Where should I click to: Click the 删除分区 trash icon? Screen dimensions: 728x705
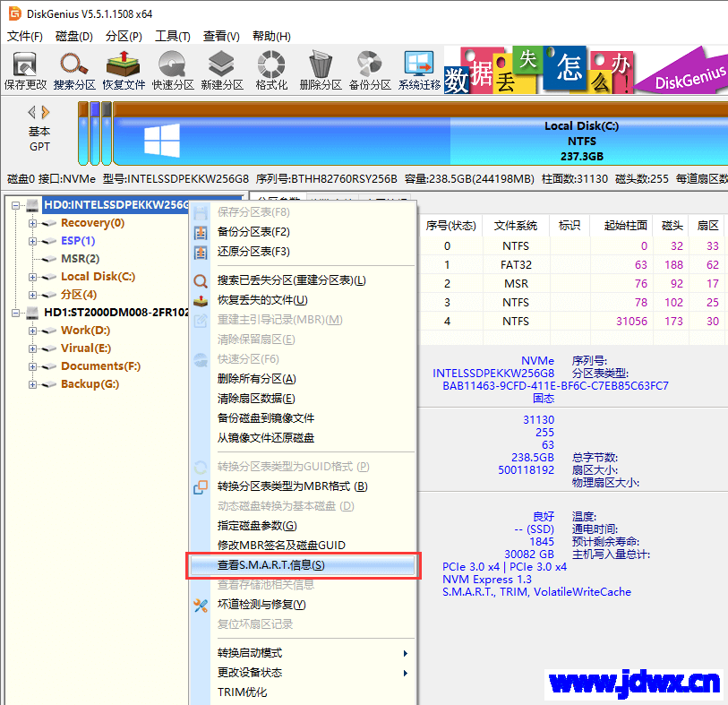pos(321,64)
